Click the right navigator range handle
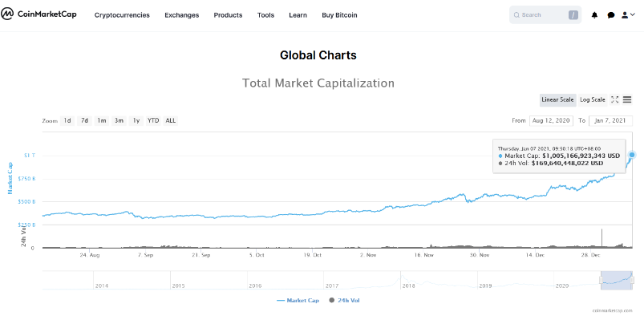 [632, 280]
